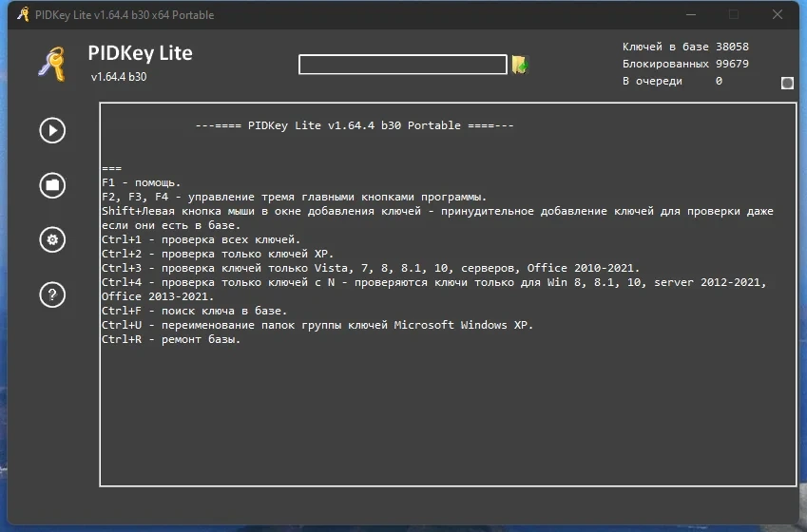Click the log header "PIDKey Lite v1.64.4 b30 Portable"
Screen dimensions: 807x532
(355, 125)
